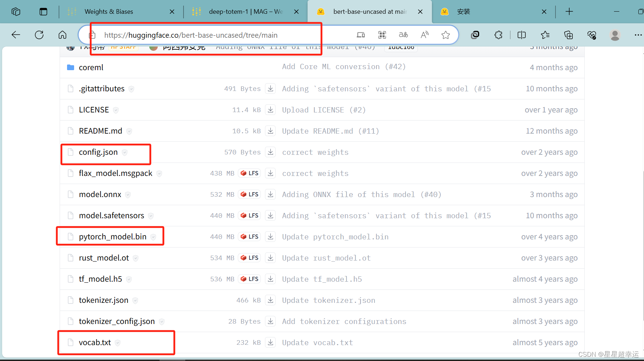Download tokenizer.json file
This screenshot has width=644, height=361.
[270, 300]
